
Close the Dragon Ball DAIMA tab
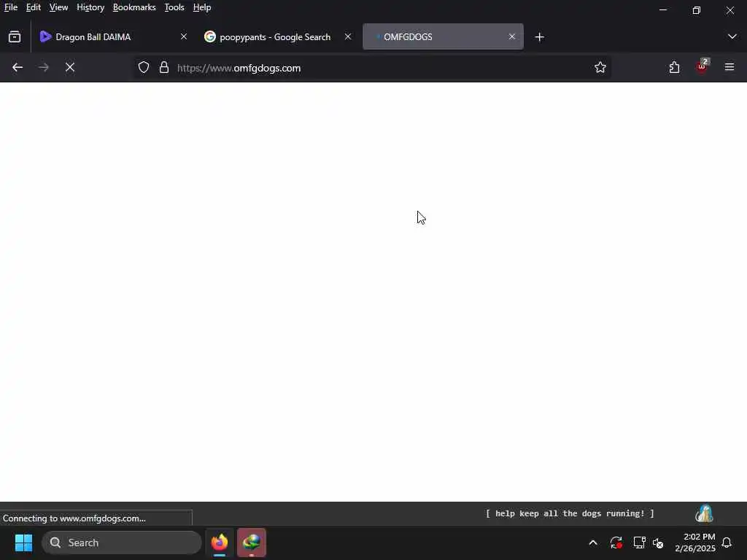click(184, 36)
